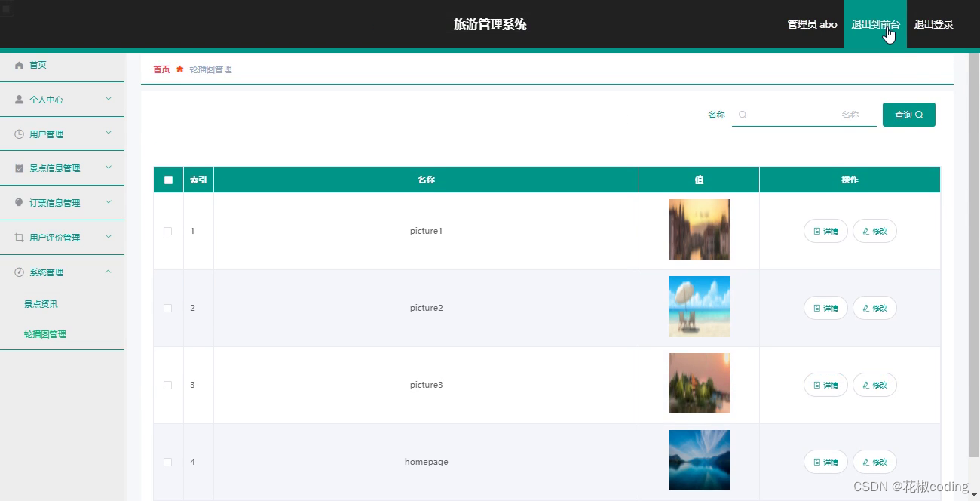Click the magnifier icon inside 名称 search field

coord(743,115)
